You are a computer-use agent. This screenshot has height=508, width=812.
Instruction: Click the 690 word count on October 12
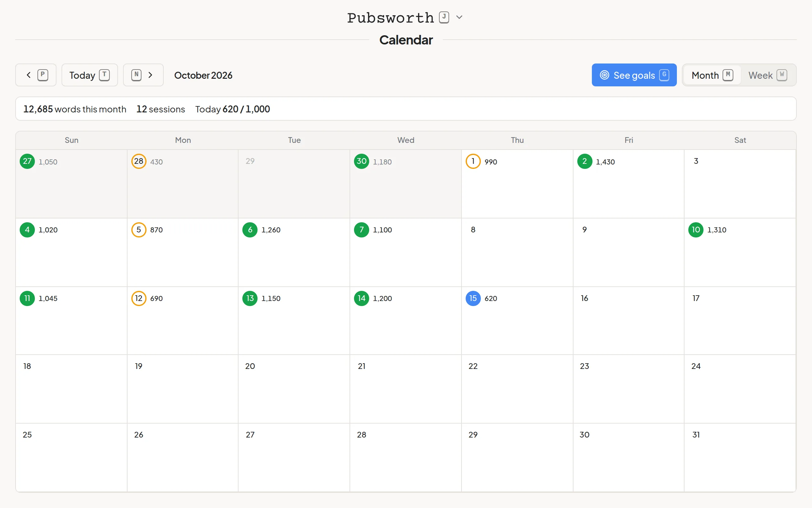pos(156,298)
